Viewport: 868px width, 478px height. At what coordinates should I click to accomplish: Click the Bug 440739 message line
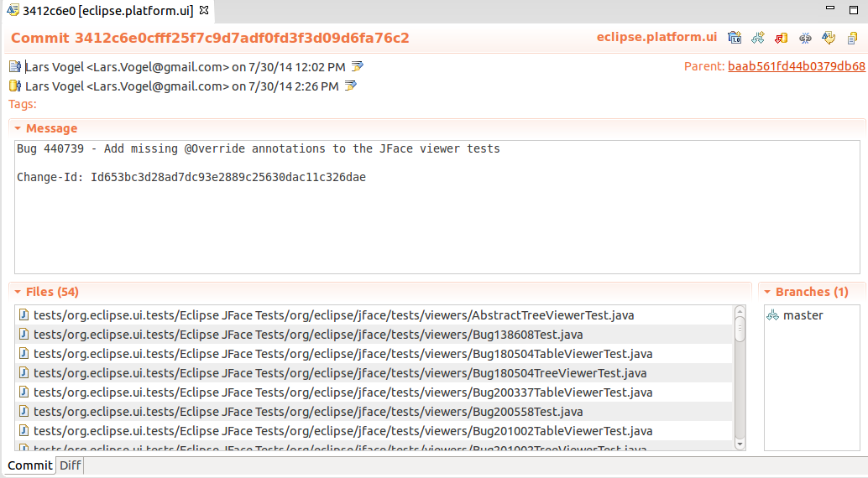point(258,148)
